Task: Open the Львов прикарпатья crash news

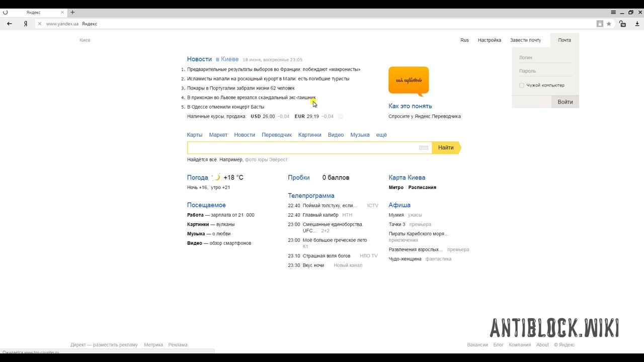Action: coord(252,98)
